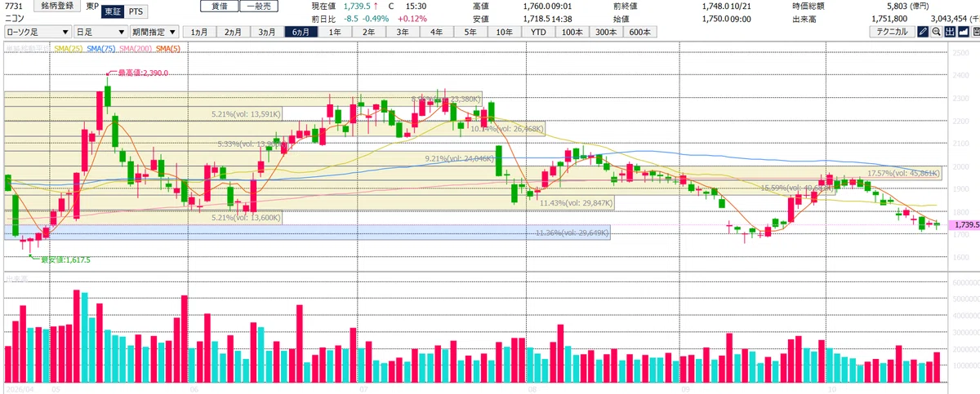Select the YTD period

[x=538, y=33]
